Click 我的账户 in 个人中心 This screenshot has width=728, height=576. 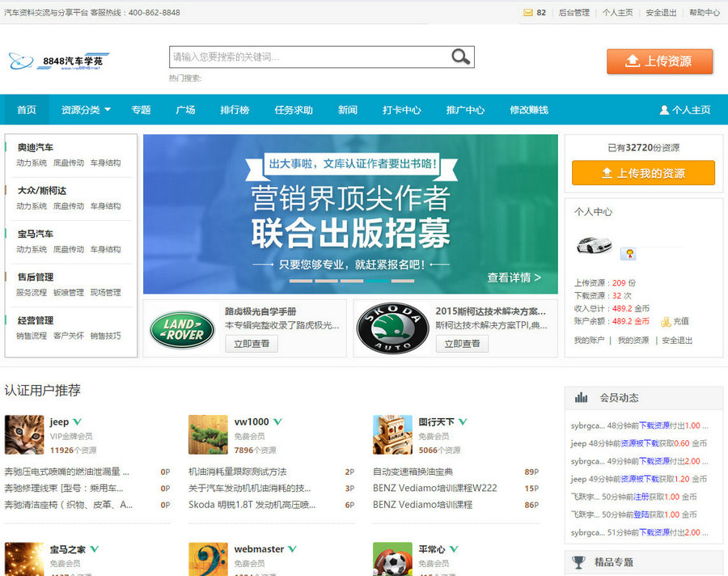tap(589, 340)
